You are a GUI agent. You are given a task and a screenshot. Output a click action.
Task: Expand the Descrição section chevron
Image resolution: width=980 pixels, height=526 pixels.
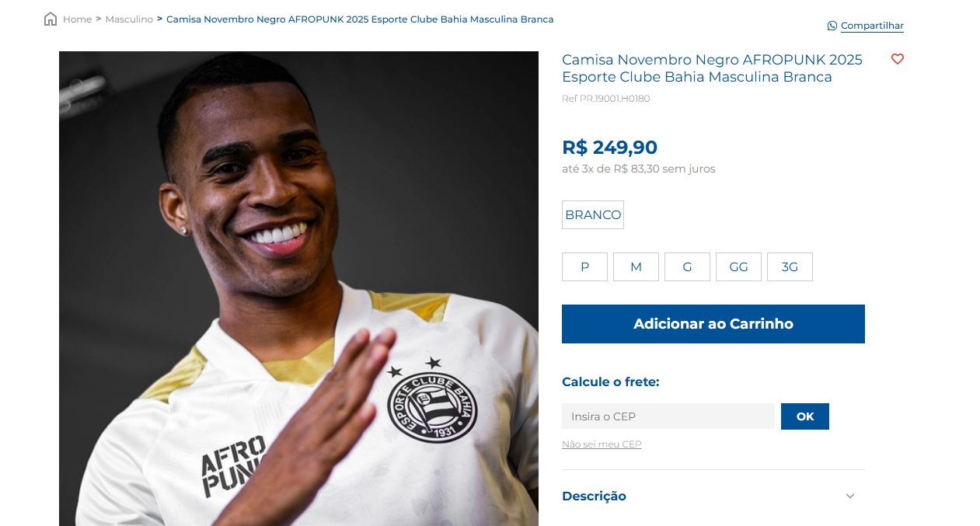(850, 496)
